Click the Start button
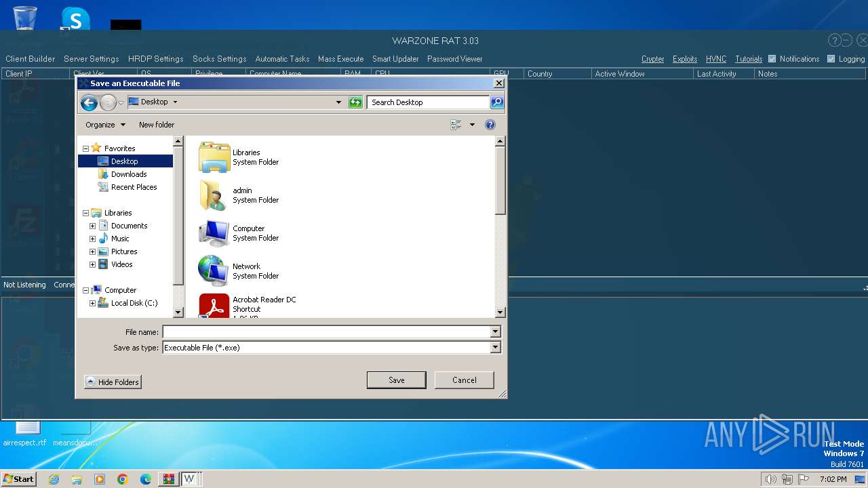This screenshot has width=868, height=488. (x=19, y=479)
